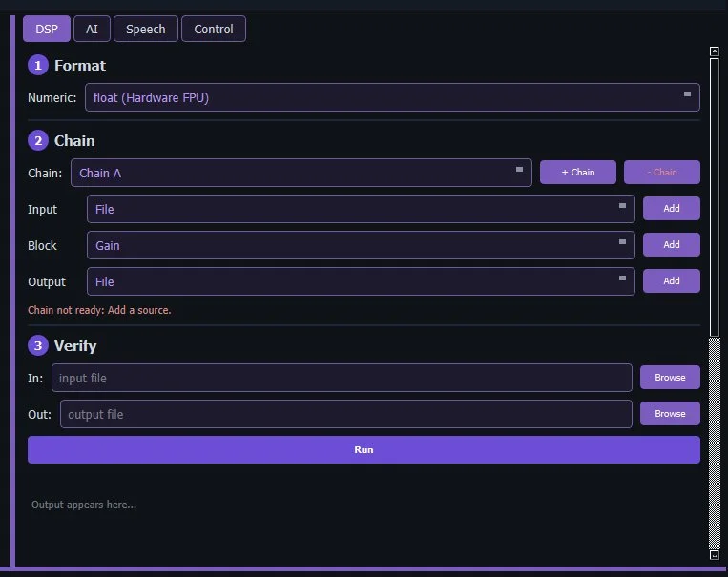Click the + Chain button
728x577 pixels.
pyautogui.click(x=578, y=173)
